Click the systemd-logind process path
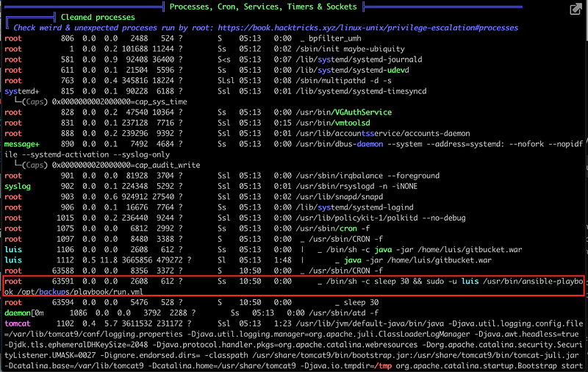Viewport: 588px width, 372px height. (354, 207)
